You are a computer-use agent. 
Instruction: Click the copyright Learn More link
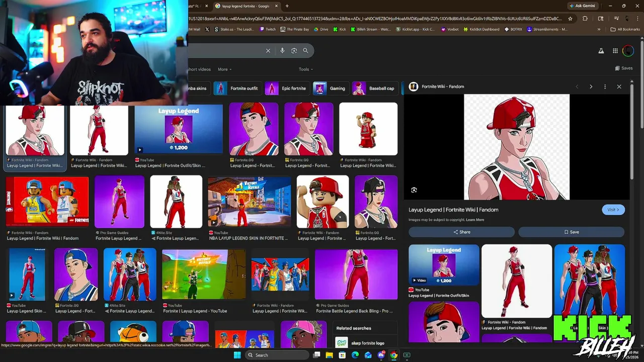pyautogui.click(x=475, y=220)
